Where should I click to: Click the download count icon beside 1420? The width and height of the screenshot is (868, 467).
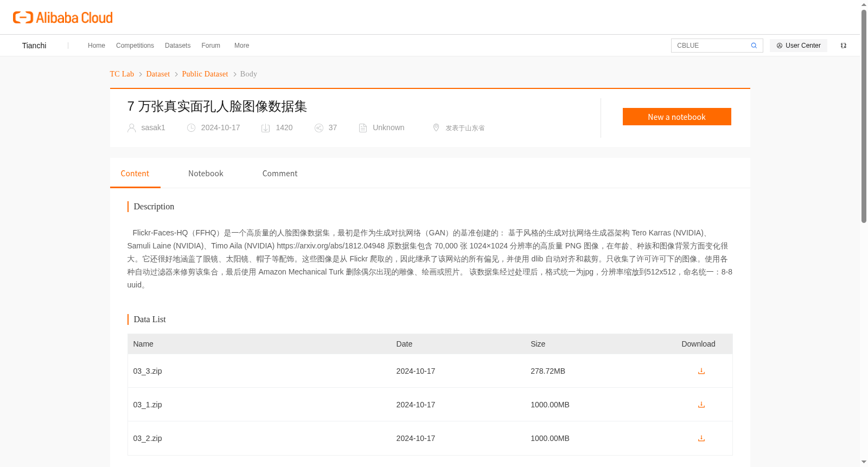pyautogui.click(x=266, y=128)
